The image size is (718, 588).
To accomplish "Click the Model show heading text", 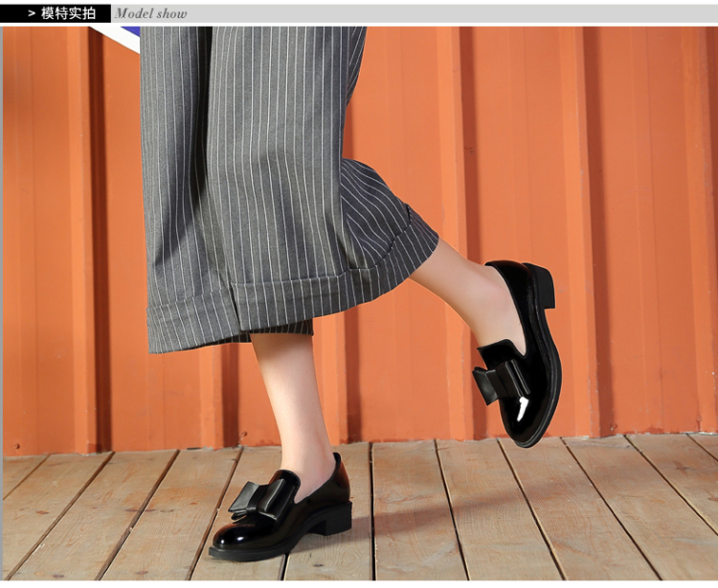I will point(150,13).
